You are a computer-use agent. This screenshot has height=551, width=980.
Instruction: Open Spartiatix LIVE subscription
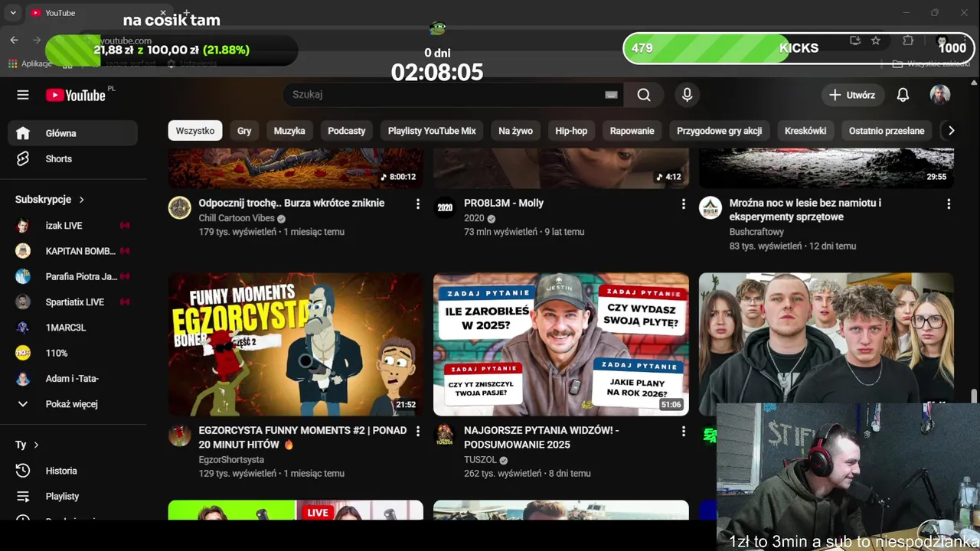pyautogui.click(x=73, y=302)
